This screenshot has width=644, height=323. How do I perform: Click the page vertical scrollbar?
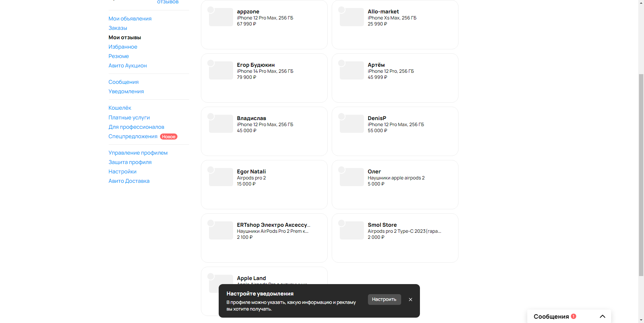tap(641, 174)
